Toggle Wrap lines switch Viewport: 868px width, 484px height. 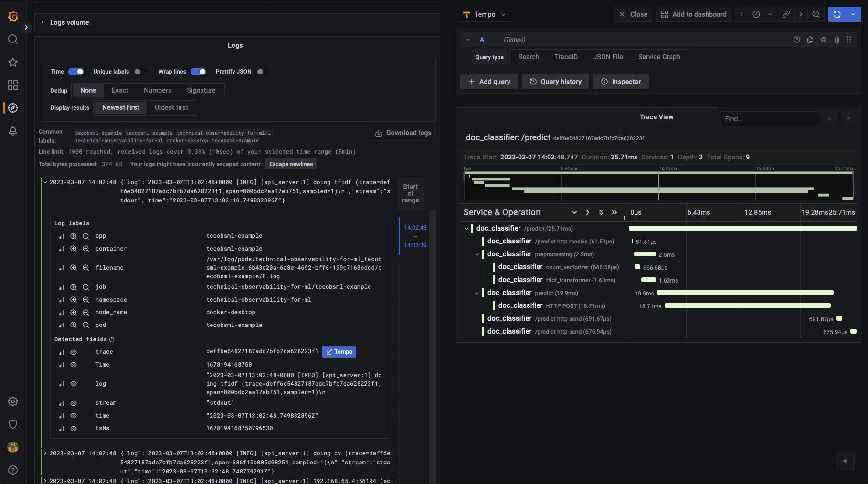pyautogui.click(x=198, y=72)
